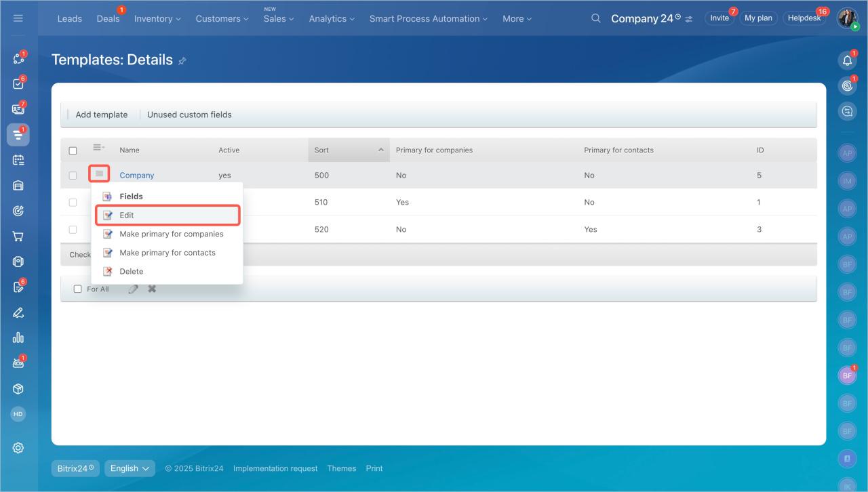Choose Edit from the context menu

[x=167, y=215]
